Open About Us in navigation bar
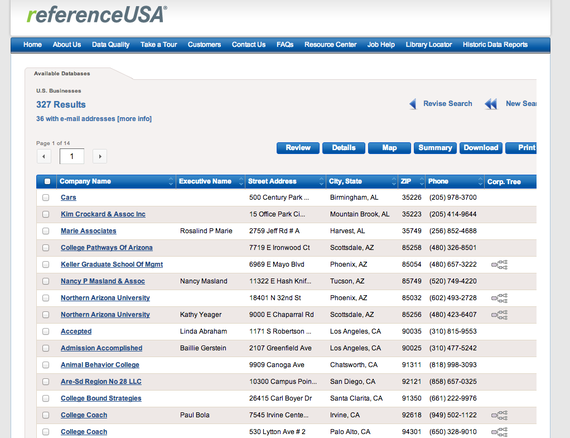Image resolution: width=570 pixels, height=438 pixels. [x=67, y=45]
